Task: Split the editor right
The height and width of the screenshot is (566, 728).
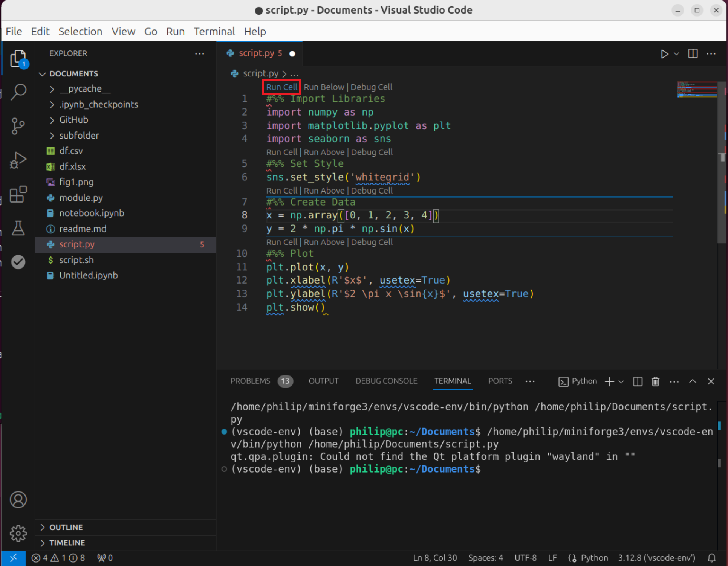Action: coord(693,54)
